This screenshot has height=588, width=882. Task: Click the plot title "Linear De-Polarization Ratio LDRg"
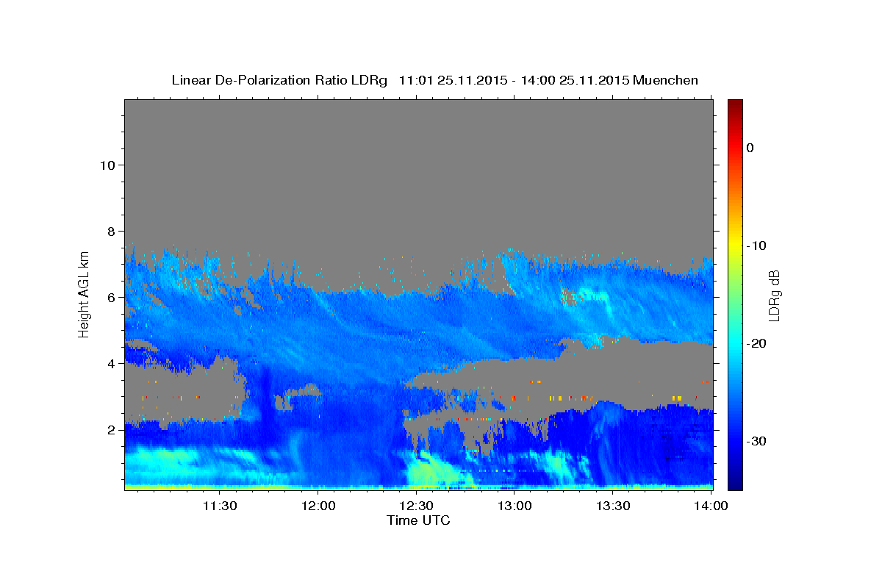[x=279, y=80]
